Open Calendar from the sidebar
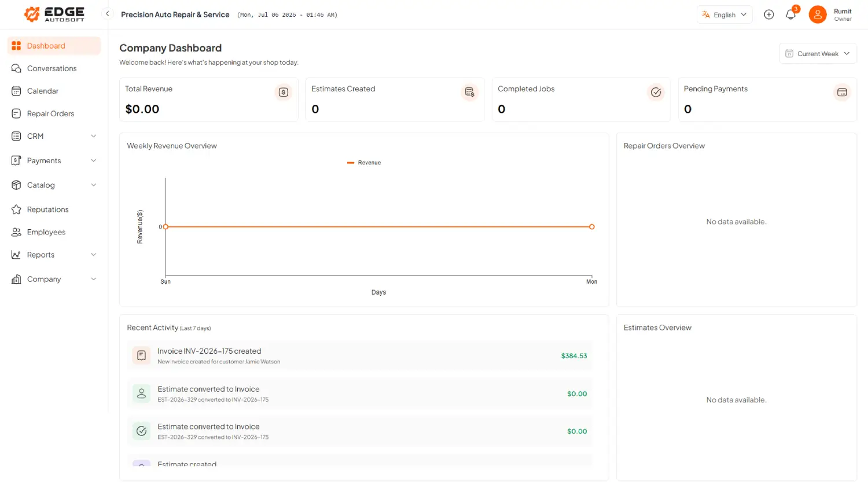 (x=54, y=91)
